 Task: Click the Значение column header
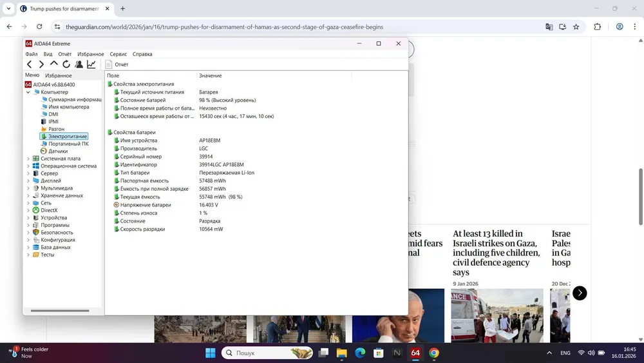click(211, 76)
